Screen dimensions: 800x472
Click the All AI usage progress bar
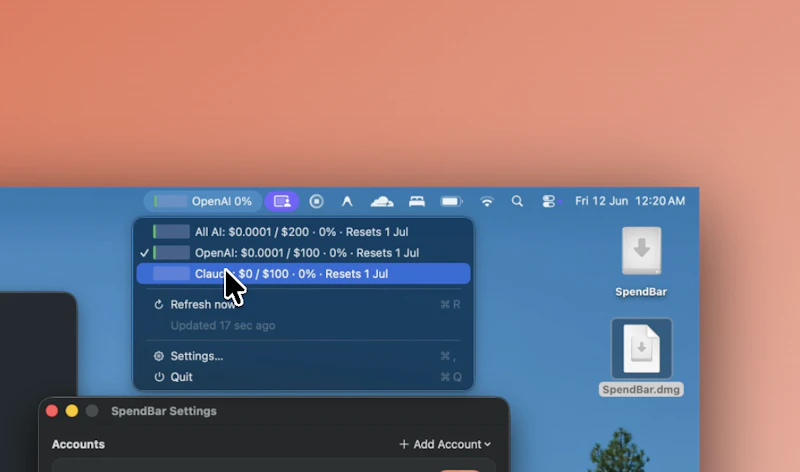pos(171,232)
